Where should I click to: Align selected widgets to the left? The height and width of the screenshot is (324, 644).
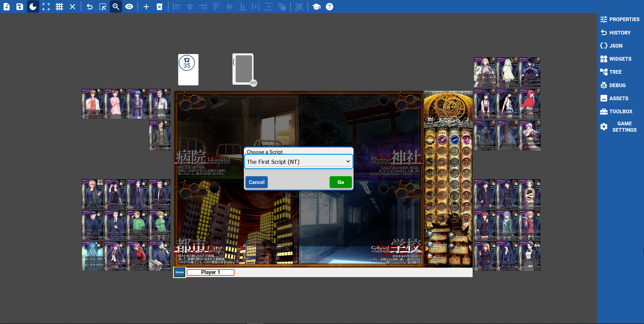click(x=176, y=7)
